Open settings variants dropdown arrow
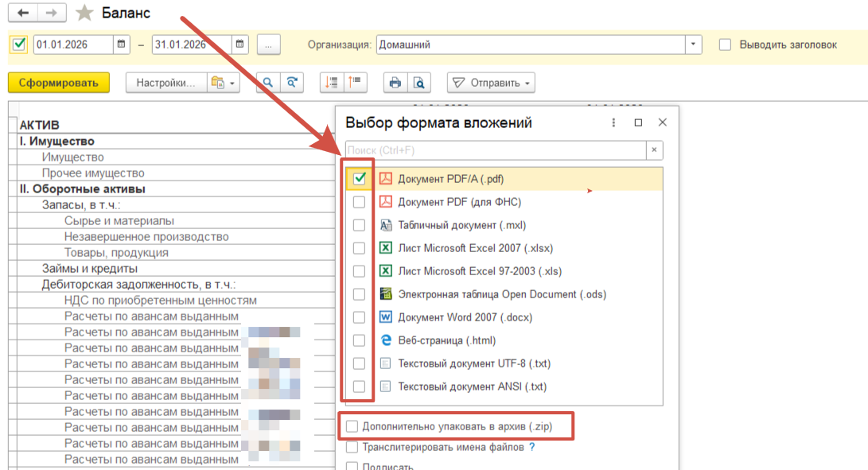The width and height of the screenshot is (868, 470). point(223,83)
